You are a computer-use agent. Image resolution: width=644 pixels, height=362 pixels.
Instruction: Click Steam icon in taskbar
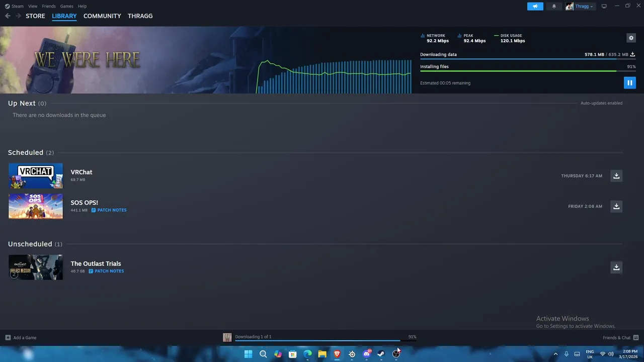tap(381, 354)
